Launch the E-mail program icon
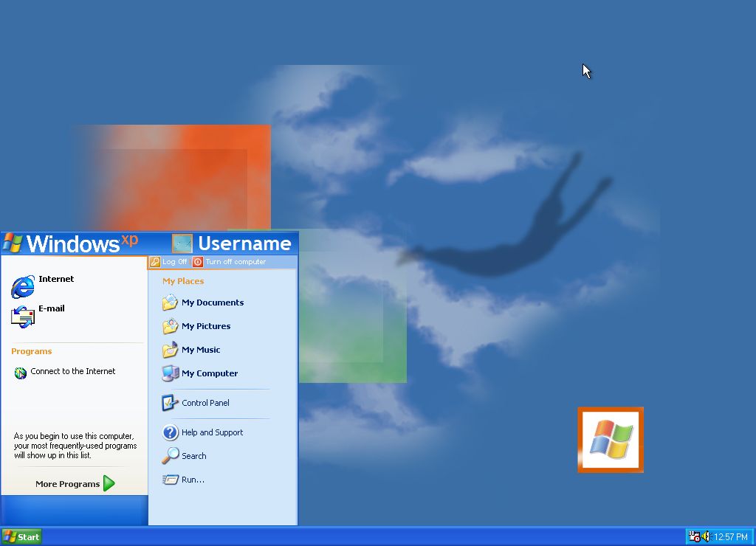The width and height of the screenshot is (756, 546). pyautogui.click(x=24, y=316)
